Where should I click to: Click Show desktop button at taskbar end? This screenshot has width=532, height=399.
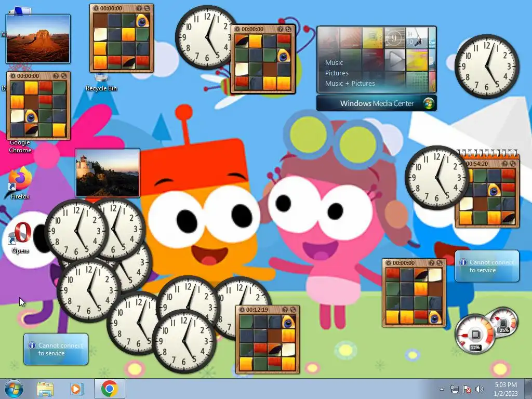pyautogui.click(x=528, y=389)
